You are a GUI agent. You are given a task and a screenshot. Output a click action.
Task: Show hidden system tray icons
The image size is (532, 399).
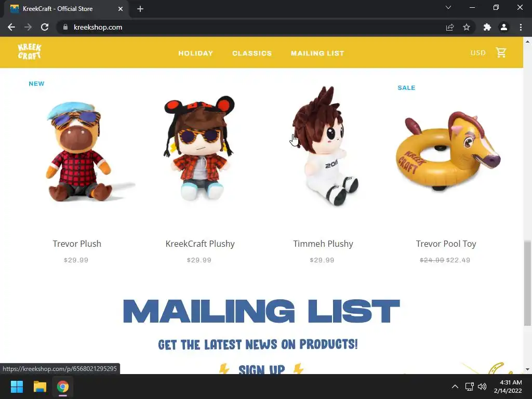455,387
